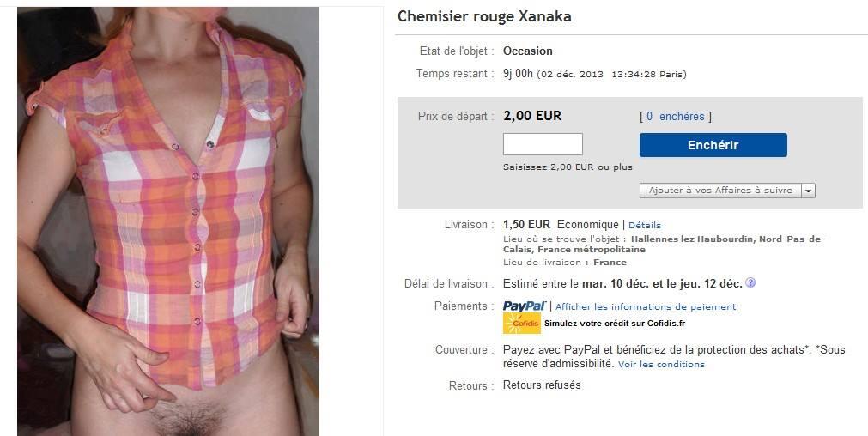The height and width of the screenshot is (436, 868).
Task: Click the Enchérir bid button
Action: [713, 145]
